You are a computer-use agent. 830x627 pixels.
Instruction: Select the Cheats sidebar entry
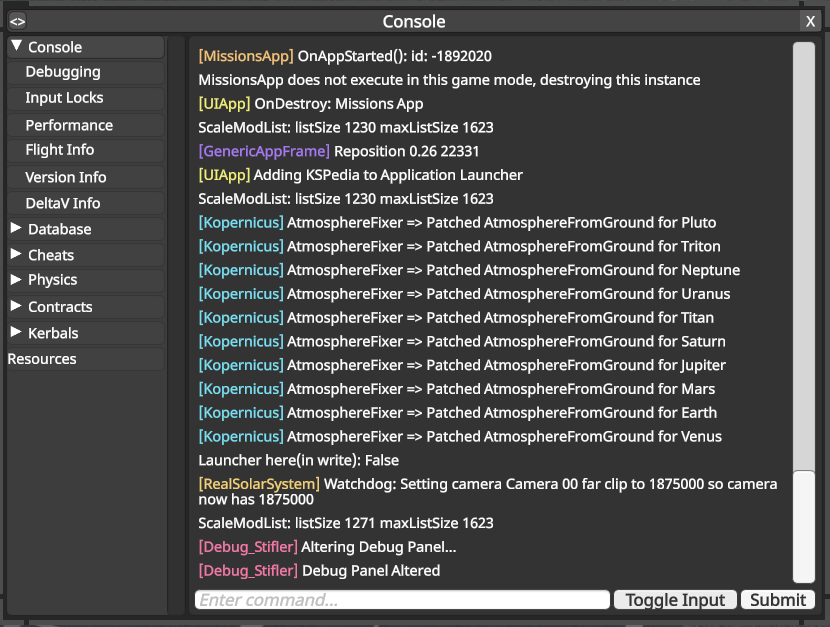[x=86, y=255]
